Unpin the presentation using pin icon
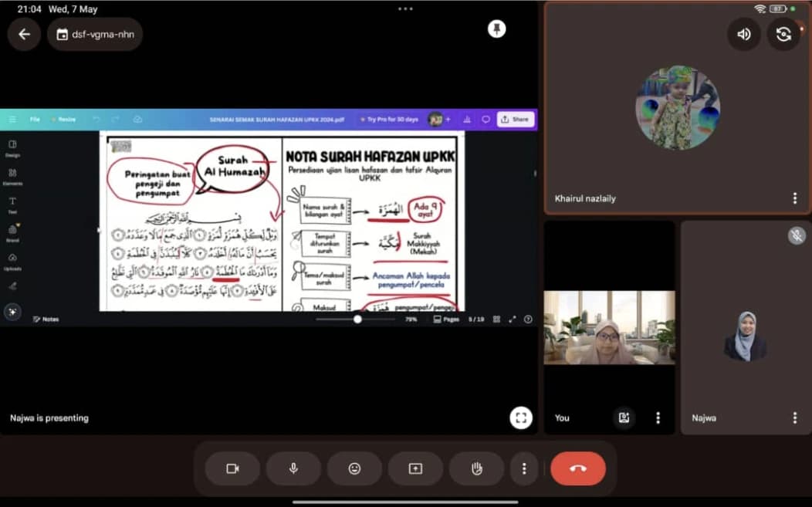 click(496, 29)
